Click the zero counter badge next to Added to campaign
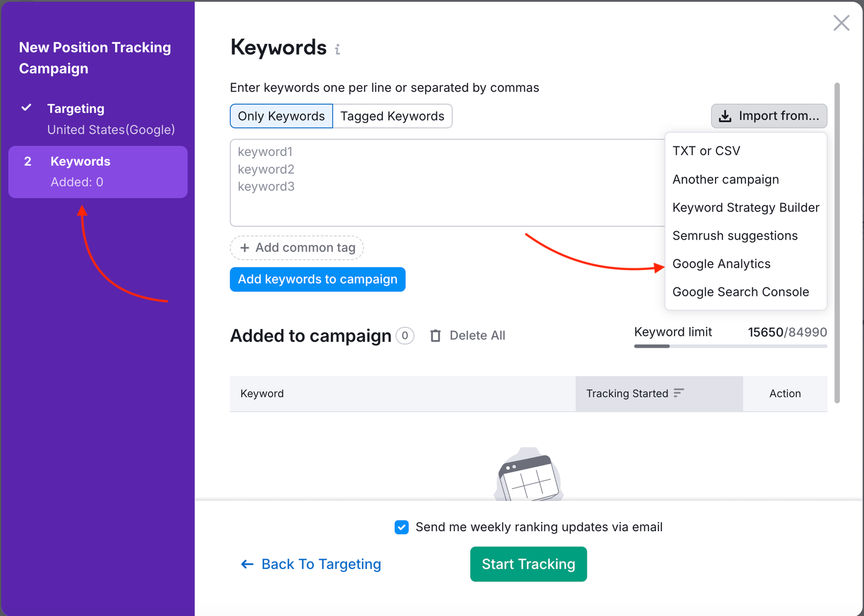 tap(404, 336)
